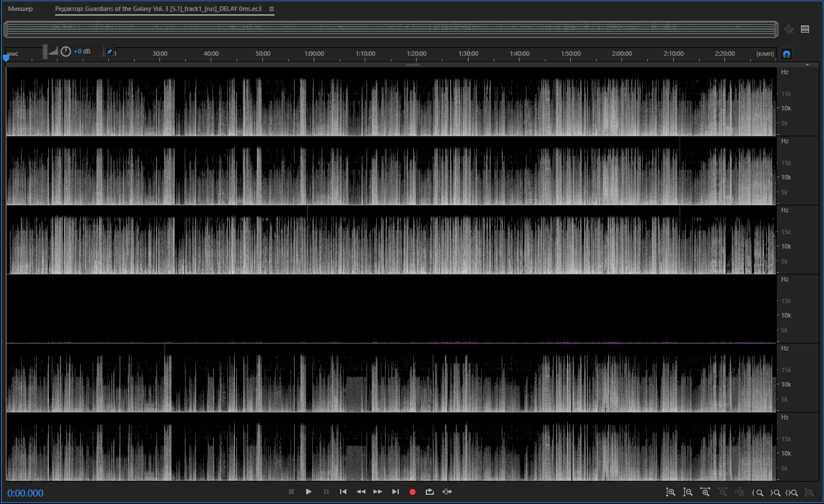Toggle Loop Playback in the transport bar
Screen dimensions: 824x504
coord(429,492)
